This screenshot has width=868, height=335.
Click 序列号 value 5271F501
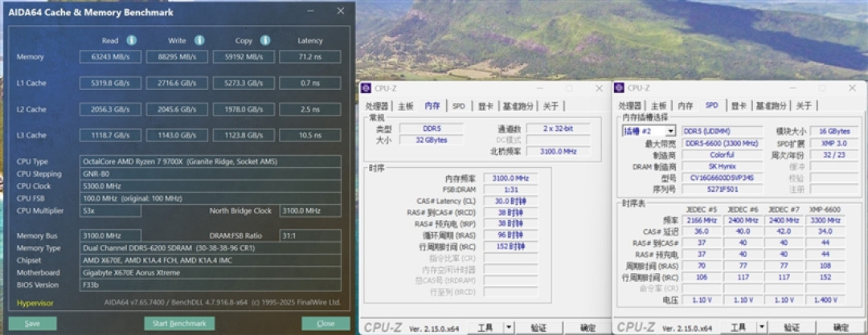pos(723,190)
